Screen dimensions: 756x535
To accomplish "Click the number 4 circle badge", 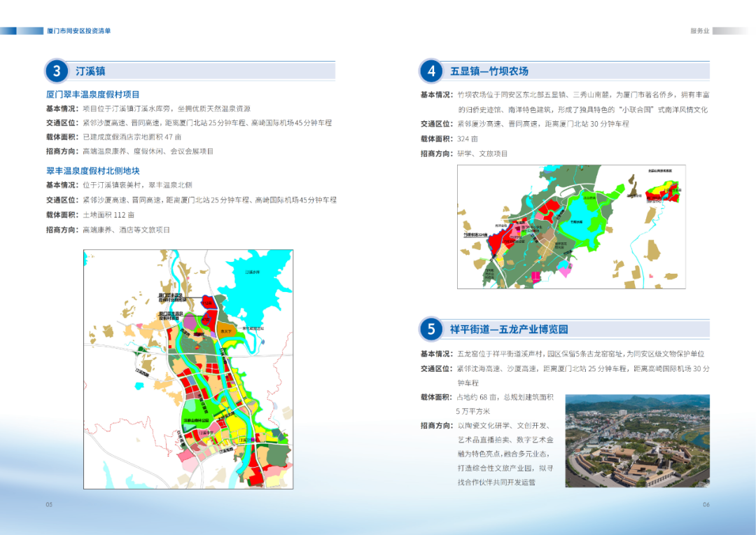I will pyautogui.click(x=431, y=71).
